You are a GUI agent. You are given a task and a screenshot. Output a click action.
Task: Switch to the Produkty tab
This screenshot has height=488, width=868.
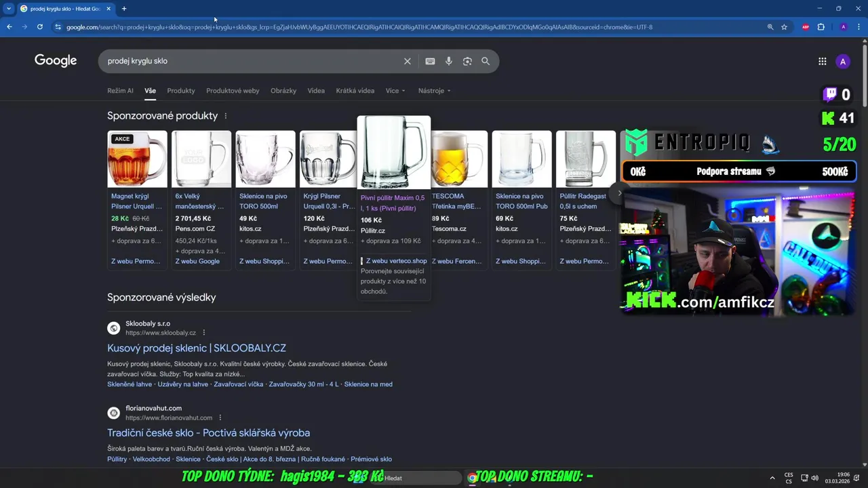click(x=181, y=91)
